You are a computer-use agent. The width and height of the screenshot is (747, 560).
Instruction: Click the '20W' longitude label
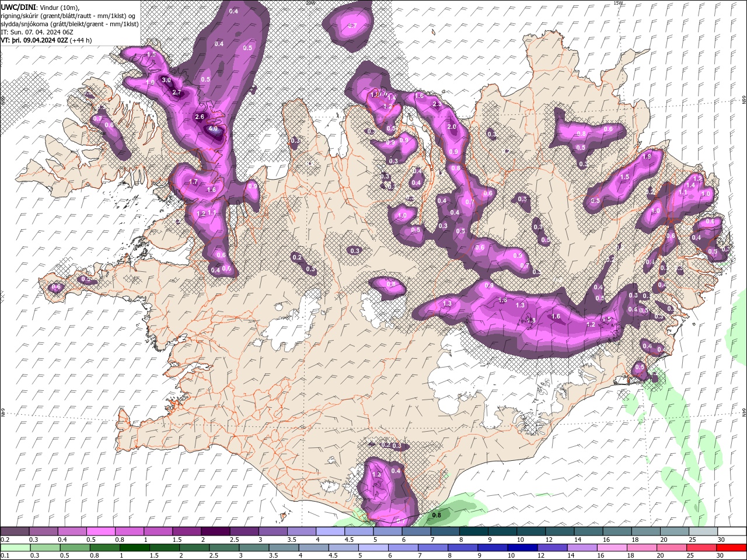310,3
